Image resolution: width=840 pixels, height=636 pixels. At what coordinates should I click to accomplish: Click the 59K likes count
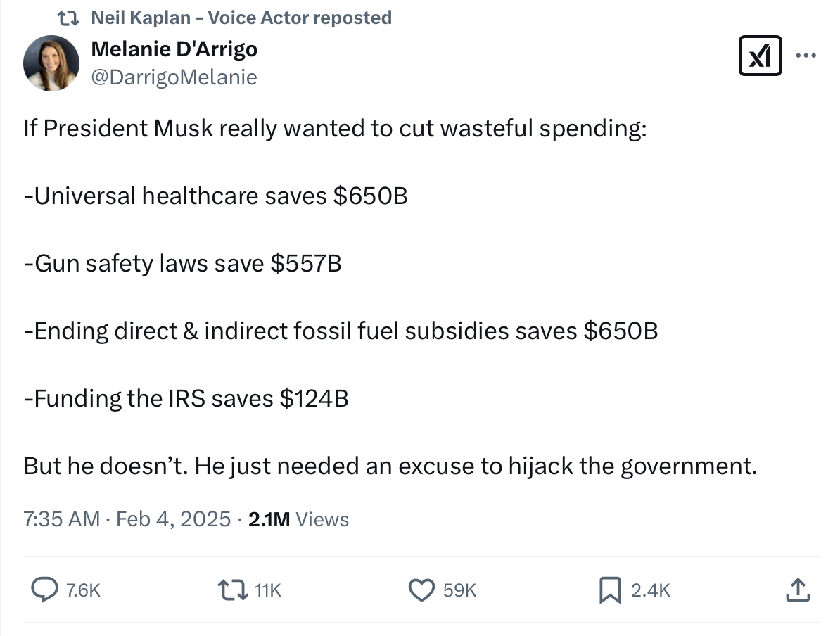pos(459,590)
